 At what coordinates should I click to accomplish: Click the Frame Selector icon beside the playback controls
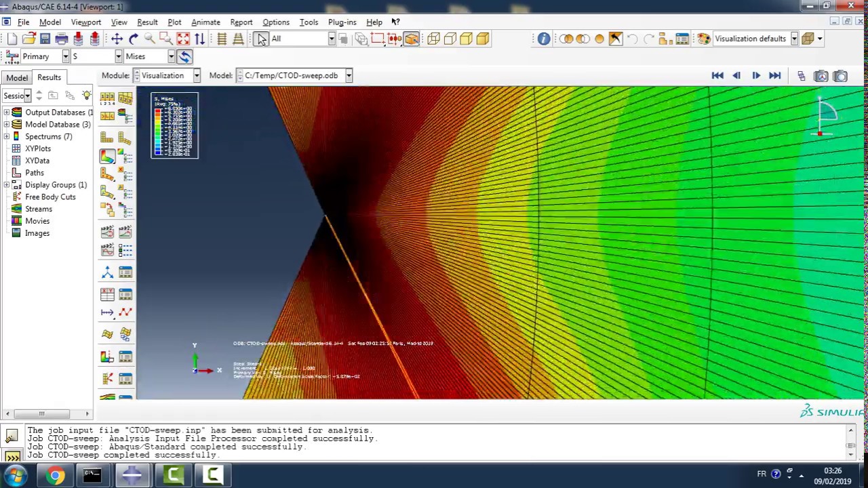click(x=801, y=76)
